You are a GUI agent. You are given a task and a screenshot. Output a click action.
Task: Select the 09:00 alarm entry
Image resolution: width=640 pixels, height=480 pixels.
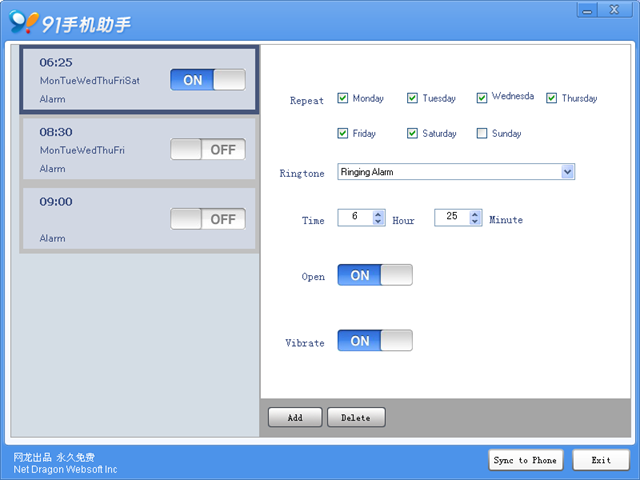(x=139, y=218)
